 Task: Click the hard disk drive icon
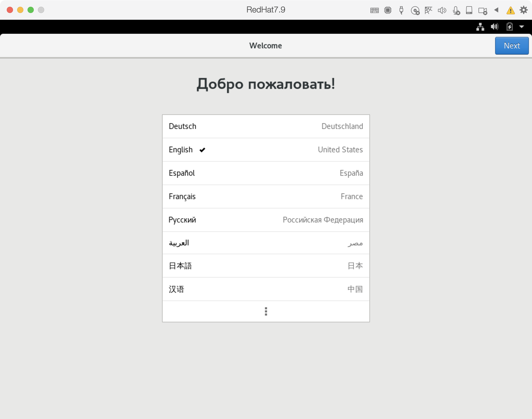tap(469, 10)
